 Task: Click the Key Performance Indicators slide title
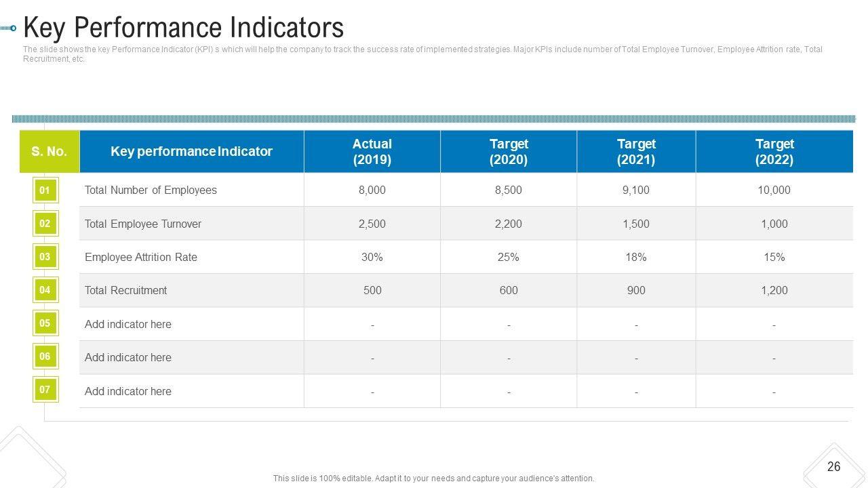(x=184, y=28)
